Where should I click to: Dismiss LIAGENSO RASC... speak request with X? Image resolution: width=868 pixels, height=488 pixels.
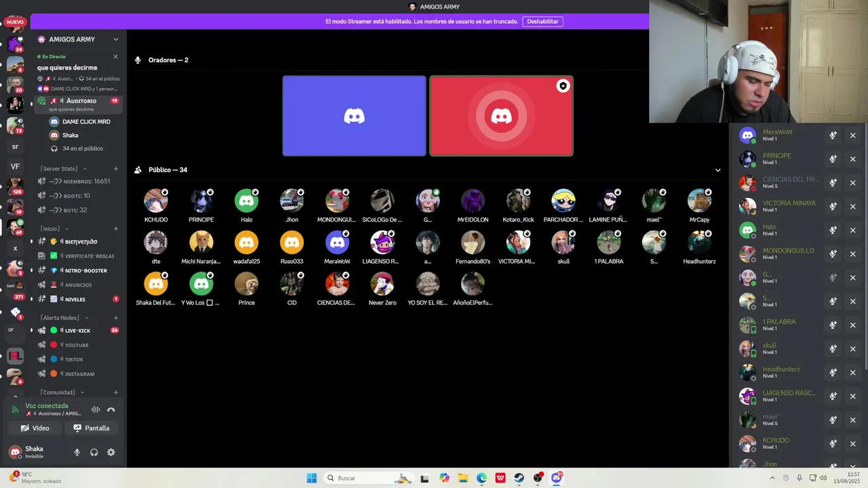(853, 396)
